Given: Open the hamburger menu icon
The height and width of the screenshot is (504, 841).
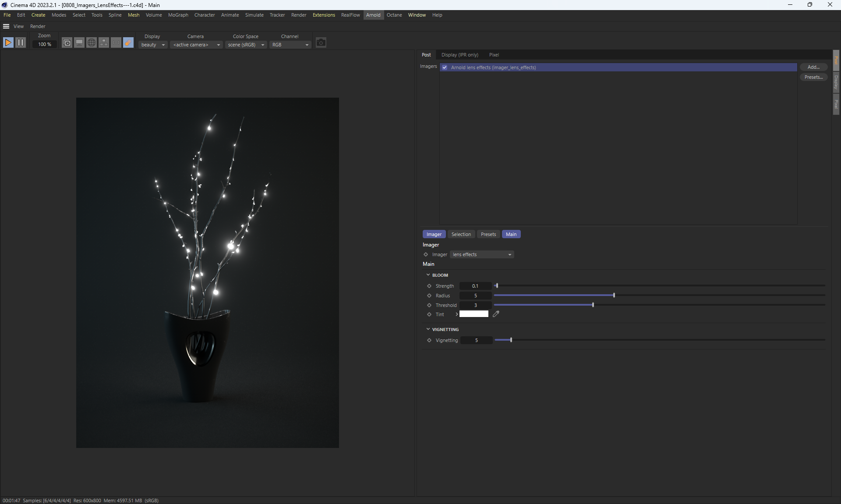Looking at the screenshot, I should pyautogui.click(x=6, y=26).
